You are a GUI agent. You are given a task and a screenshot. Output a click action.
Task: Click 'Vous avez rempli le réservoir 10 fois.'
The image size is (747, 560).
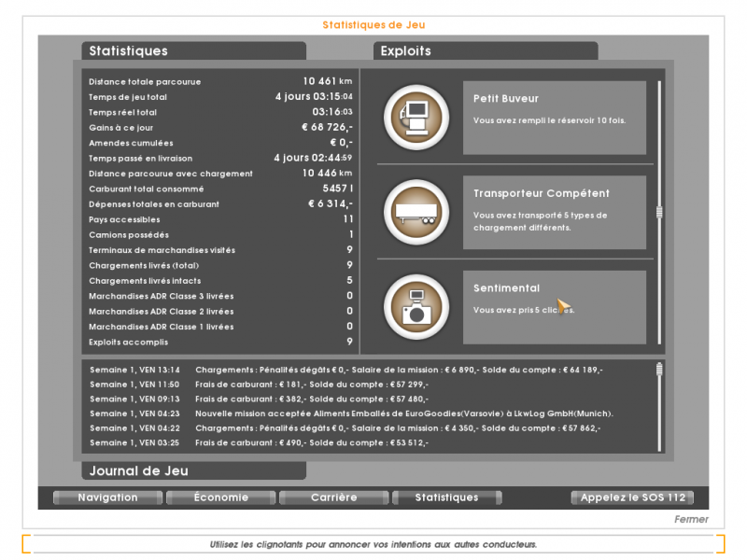[549, 120]
